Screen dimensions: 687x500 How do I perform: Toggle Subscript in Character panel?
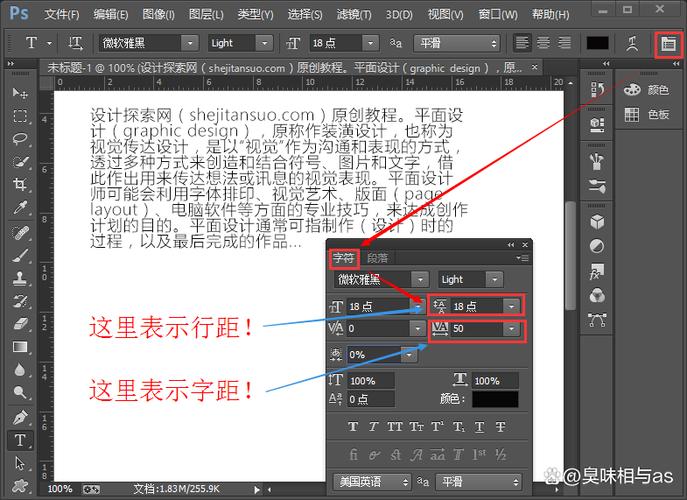(459, 426)
